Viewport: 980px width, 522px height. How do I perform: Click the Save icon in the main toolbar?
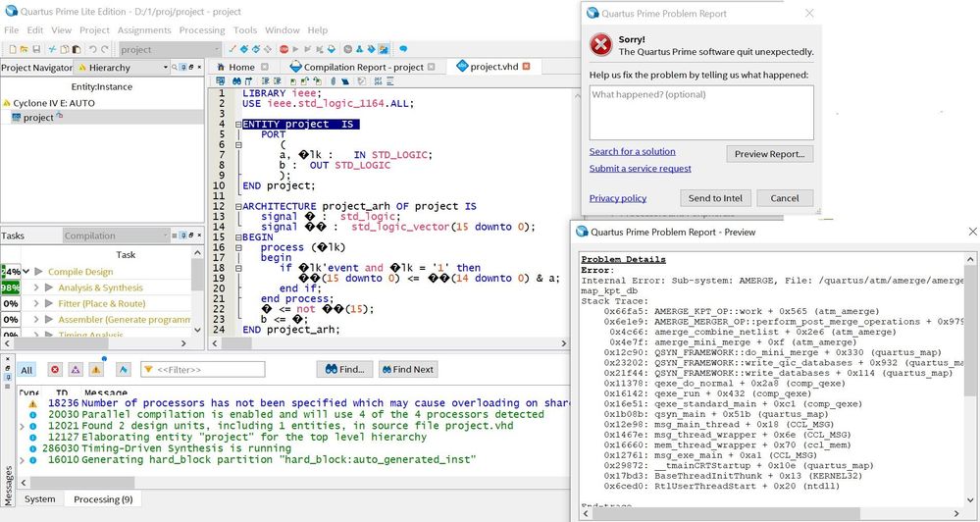click(x=36, y=49)
